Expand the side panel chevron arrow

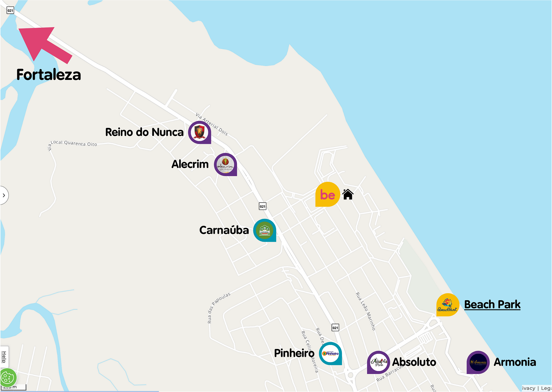pos(4,195)
